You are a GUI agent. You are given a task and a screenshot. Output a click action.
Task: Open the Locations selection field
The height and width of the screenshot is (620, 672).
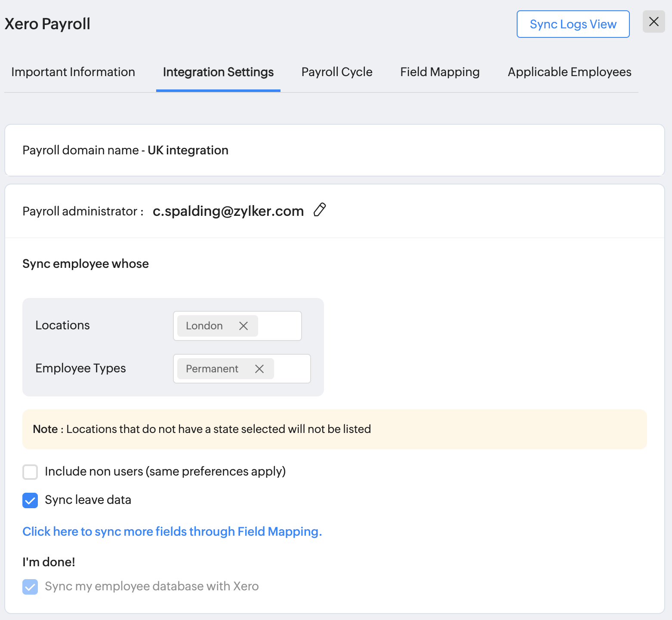(279, 326)
